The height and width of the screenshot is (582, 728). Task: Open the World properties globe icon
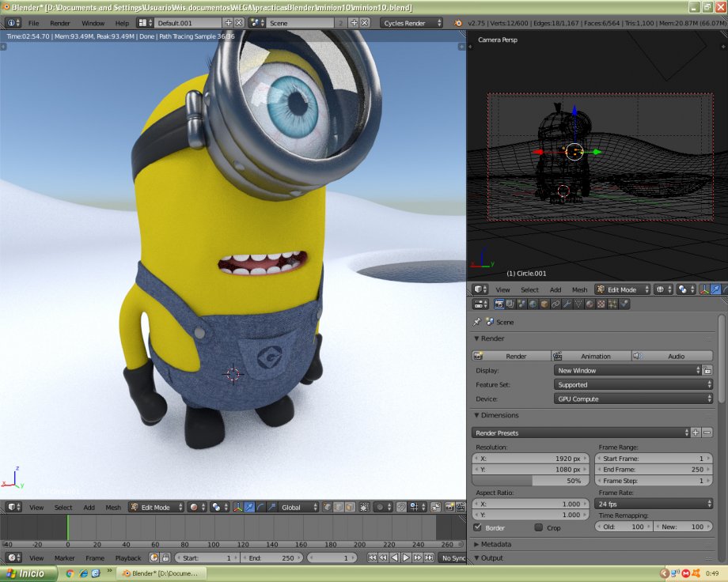(x=533, y=304)
